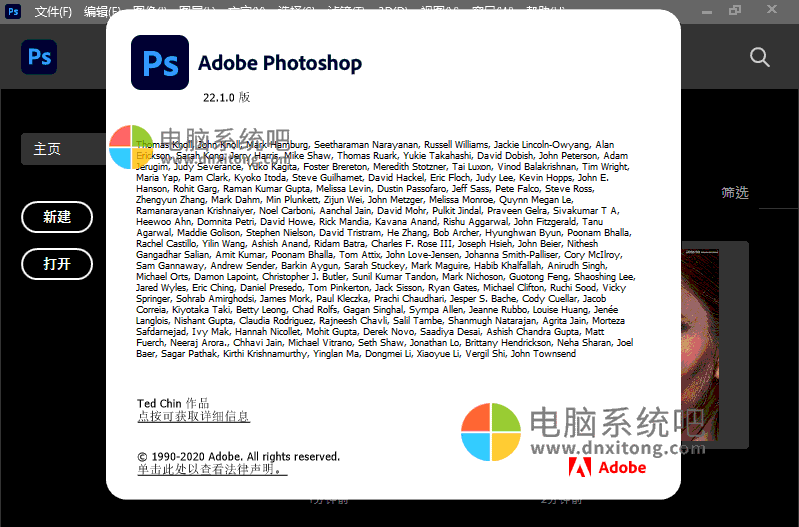Click the 点按可获取详细信息 link
This screenshot has height=527, width=799.
click(193, 416)
